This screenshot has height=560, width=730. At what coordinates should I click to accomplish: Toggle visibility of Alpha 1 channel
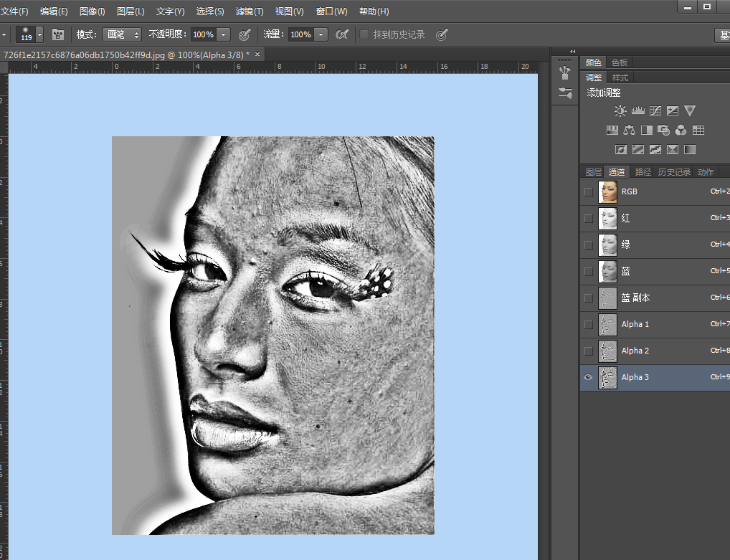(x=589, y=324)
